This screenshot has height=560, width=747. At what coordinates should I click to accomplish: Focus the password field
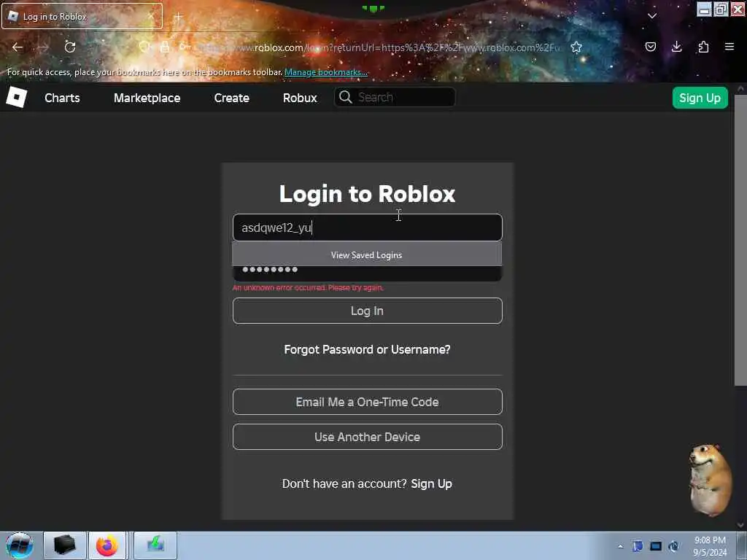point(368,273)
